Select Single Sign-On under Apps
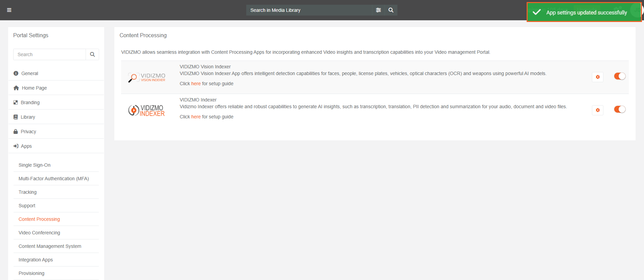Image resolution: width=644 pixels, height=280 pixels. [34, 165]
